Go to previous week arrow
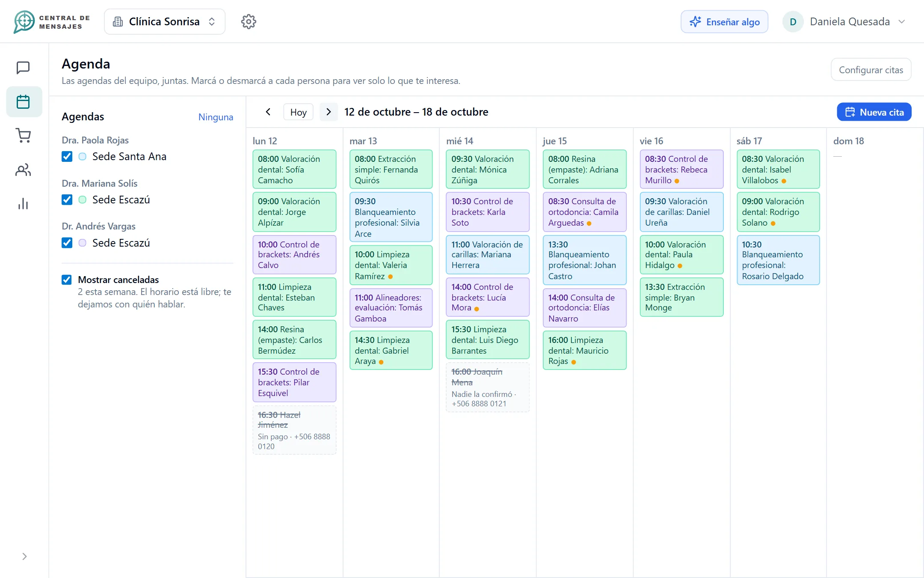Image resolution: width=924 pixels, height=578 pixels. point(268,112)
